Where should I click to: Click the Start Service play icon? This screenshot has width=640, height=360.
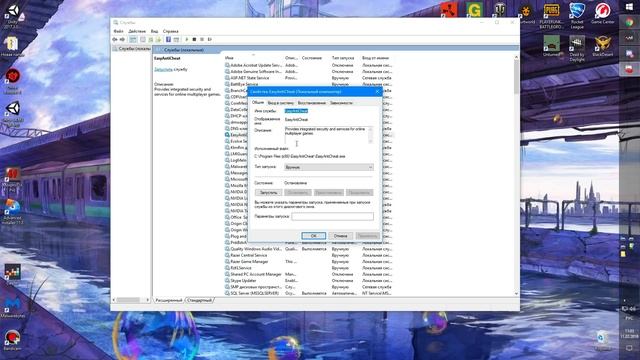[187, 40]
